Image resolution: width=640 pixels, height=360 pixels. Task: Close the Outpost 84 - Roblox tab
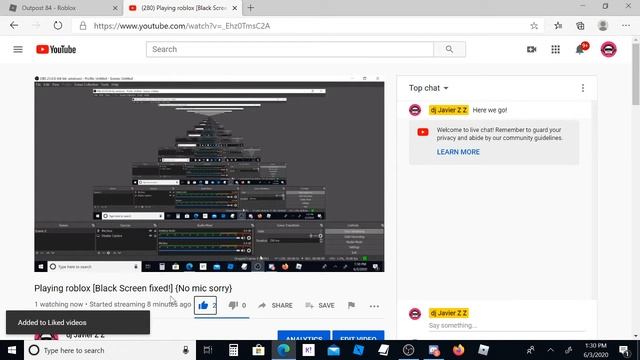(x=115, y=8)
